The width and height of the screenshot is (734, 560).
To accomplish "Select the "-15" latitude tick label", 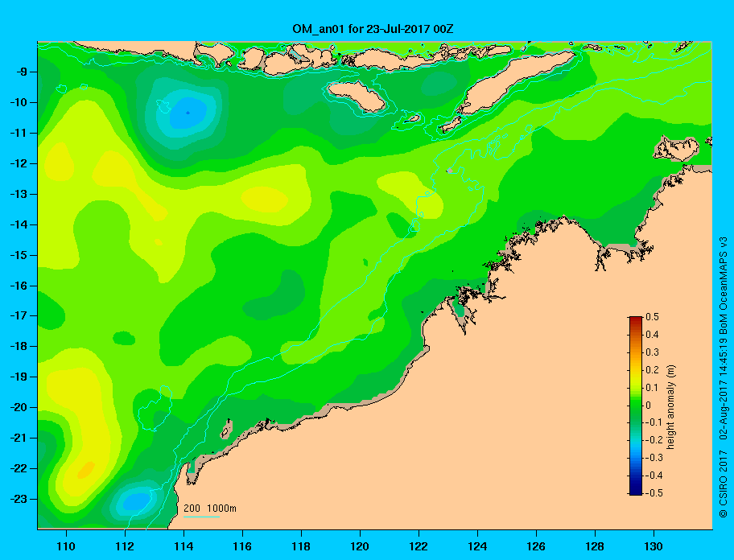I will (19, 255).
